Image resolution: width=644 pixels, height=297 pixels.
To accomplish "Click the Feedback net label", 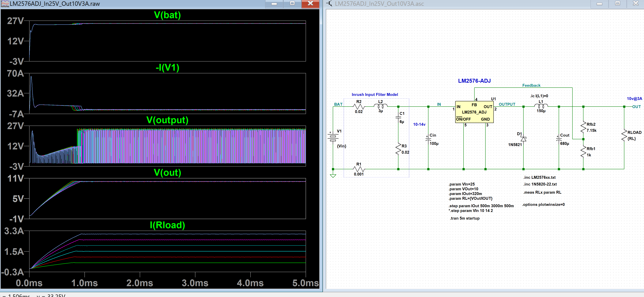I will pyautogui.click(x=531, y=85).
